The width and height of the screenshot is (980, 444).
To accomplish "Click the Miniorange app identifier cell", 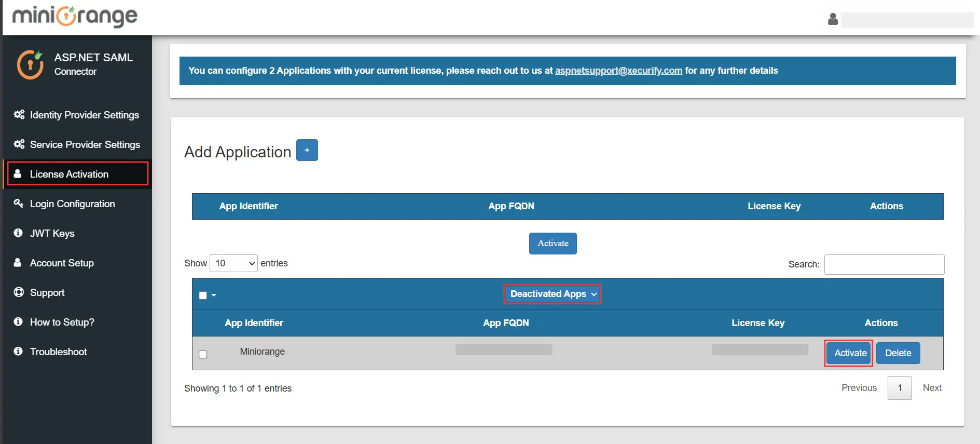I will point(263,352).
